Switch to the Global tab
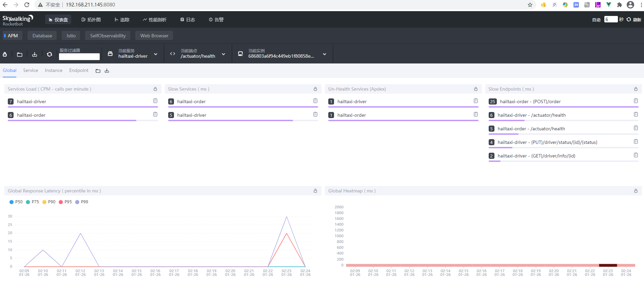 [x=9, y=70]
